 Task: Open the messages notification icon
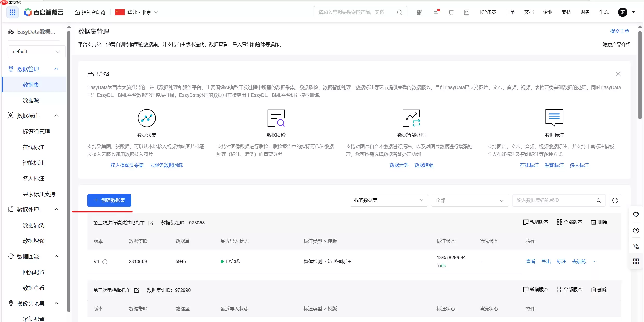tap(435, 12)
